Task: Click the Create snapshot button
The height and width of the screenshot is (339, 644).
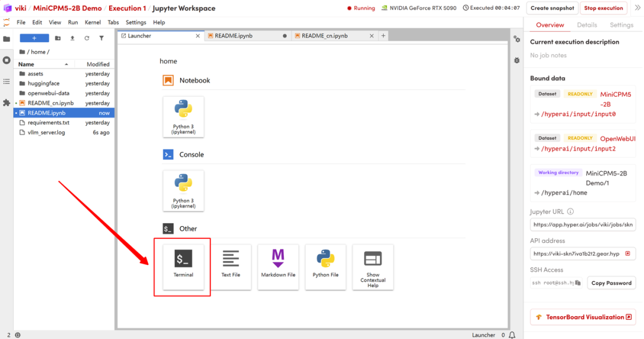Action: 552,8
